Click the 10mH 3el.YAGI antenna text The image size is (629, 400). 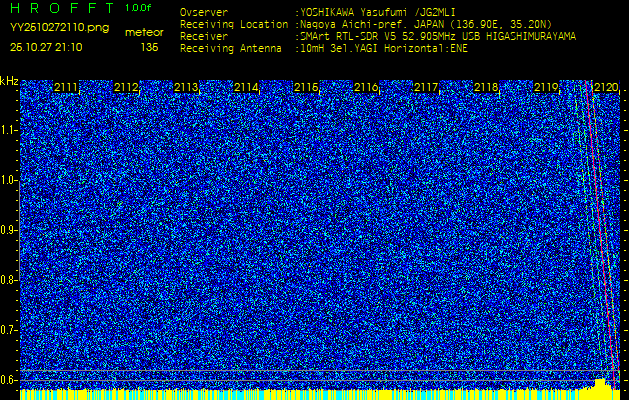pyautogui.click(x=383, y=49)
